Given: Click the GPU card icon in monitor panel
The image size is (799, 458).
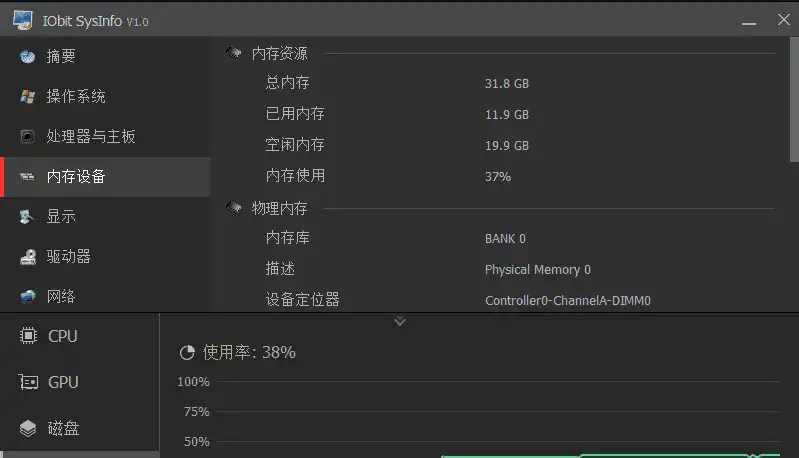Looking at the screenshot, I should point(29,382).
